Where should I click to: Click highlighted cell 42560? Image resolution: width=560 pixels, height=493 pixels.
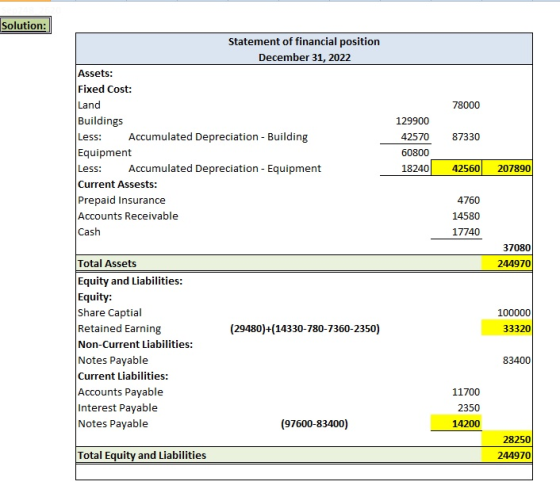click(x=456, y=168)
